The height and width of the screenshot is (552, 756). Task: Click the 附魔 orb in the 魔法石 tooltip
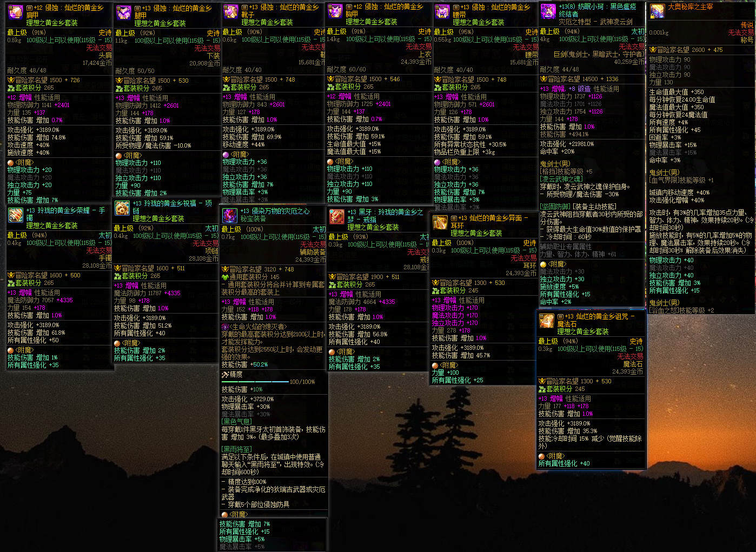coord(542,456)
